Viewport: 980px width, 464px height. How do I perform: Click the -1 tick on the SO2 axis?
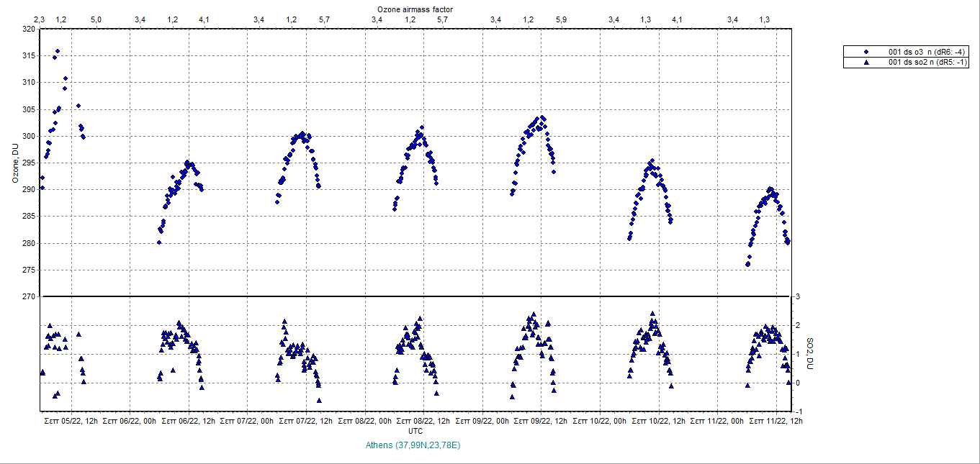pos(798,411)
